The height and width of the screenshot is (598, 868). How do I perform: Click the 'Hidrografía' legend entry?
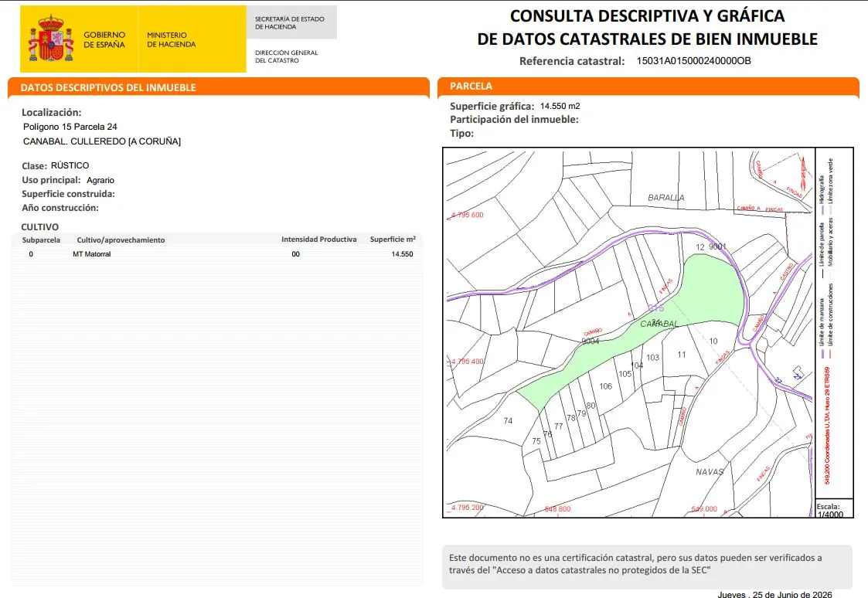click(822, 195)
